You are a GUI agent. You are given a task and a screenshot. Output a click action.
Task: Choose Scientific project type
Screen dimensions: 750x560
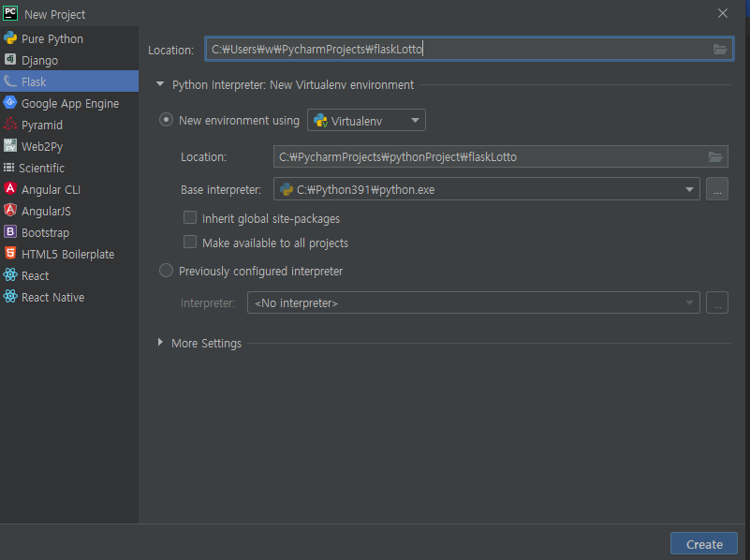click(x=69, y=168)
